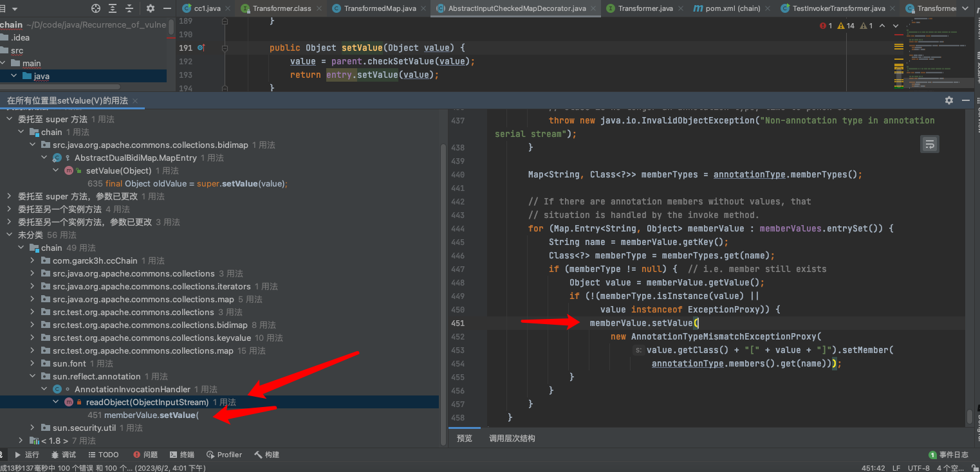Click the 451:42 cursor position in status bar
This screenshot has height=472, width=980.
873,468
